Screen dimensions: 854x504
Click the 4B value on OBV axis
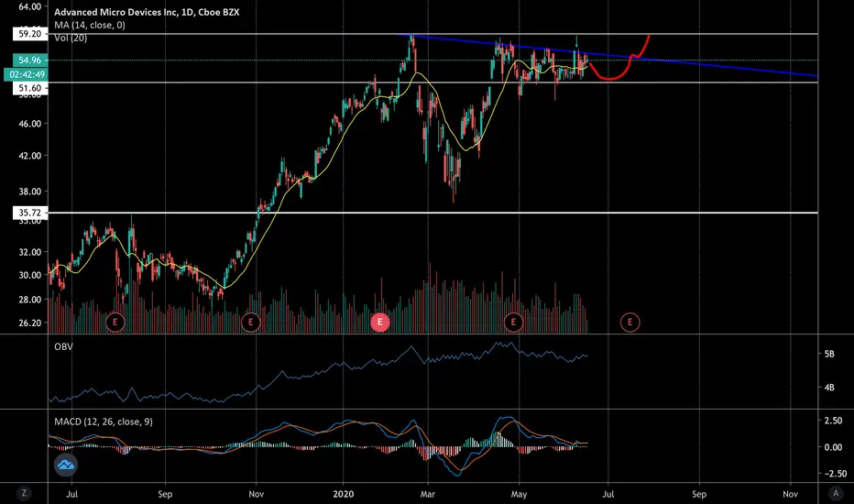829,388
